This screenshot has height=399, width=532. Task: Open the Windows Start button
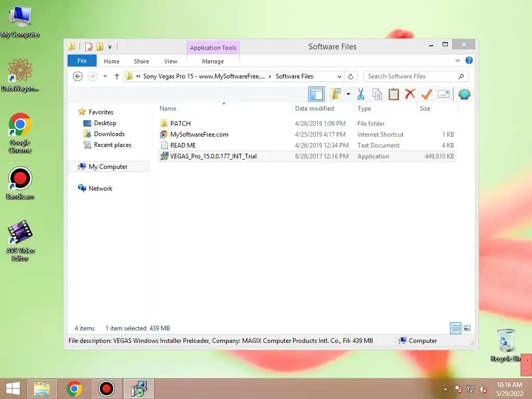(x=13, y=389)
